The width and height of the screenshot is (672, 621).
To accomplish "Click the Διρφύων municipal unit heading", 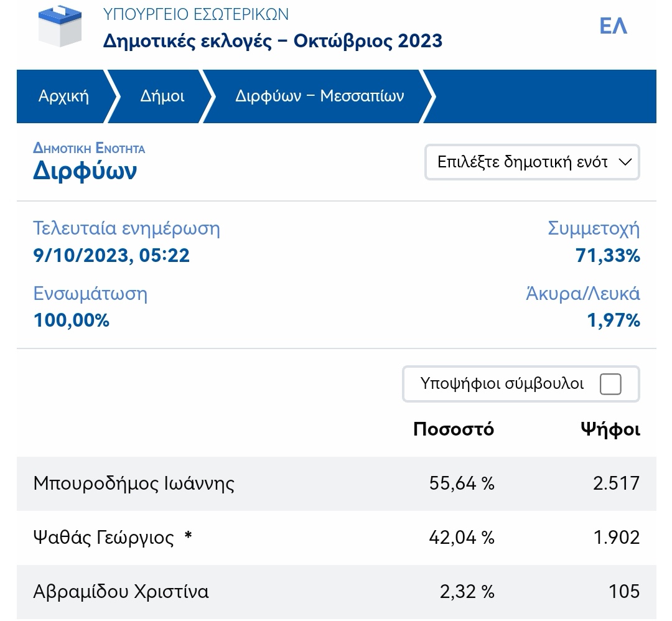I will pos(85,171).
